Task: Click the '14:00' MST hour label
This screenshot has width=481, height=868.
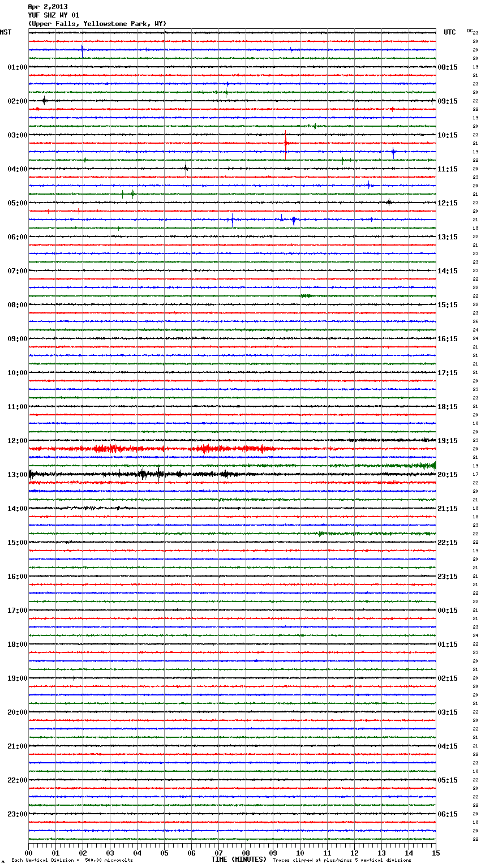Action: click(18, 509)
